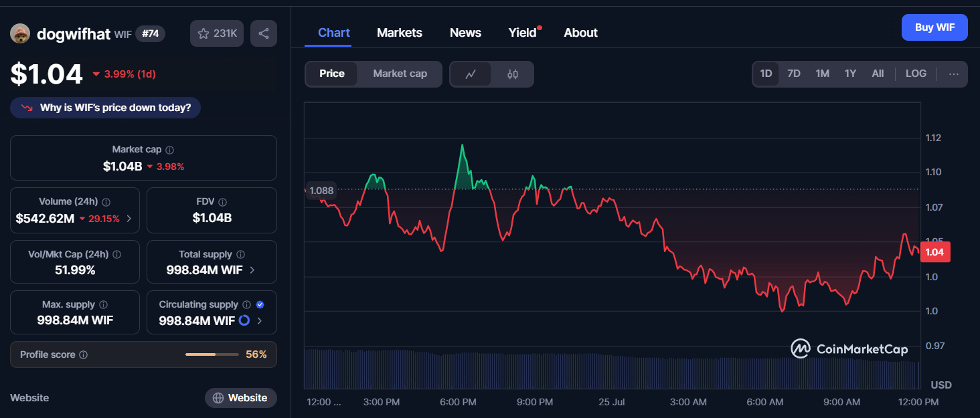Screen dimensions: 980x418
Task: Click the verified circulating supply badge
Action: click(260, 305)
